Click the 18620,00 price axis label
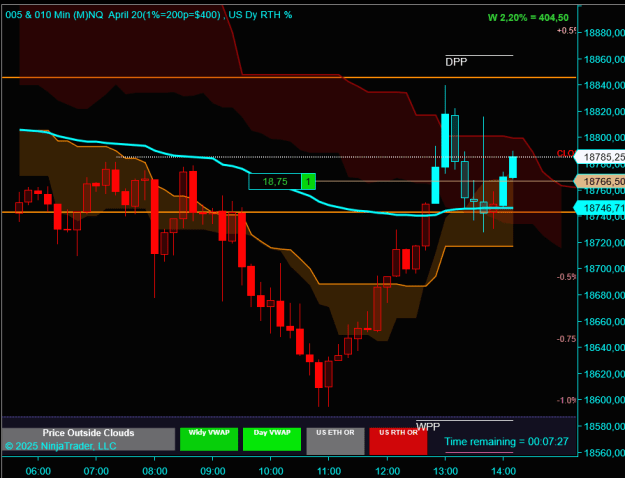 [x=604, y=374]
